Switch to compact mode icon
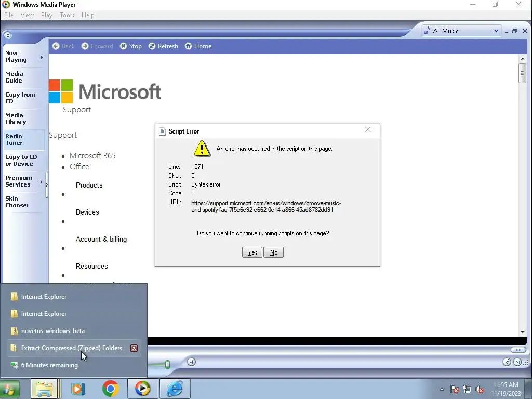Viewport: 532px width, 399px height. pos(517,362)
